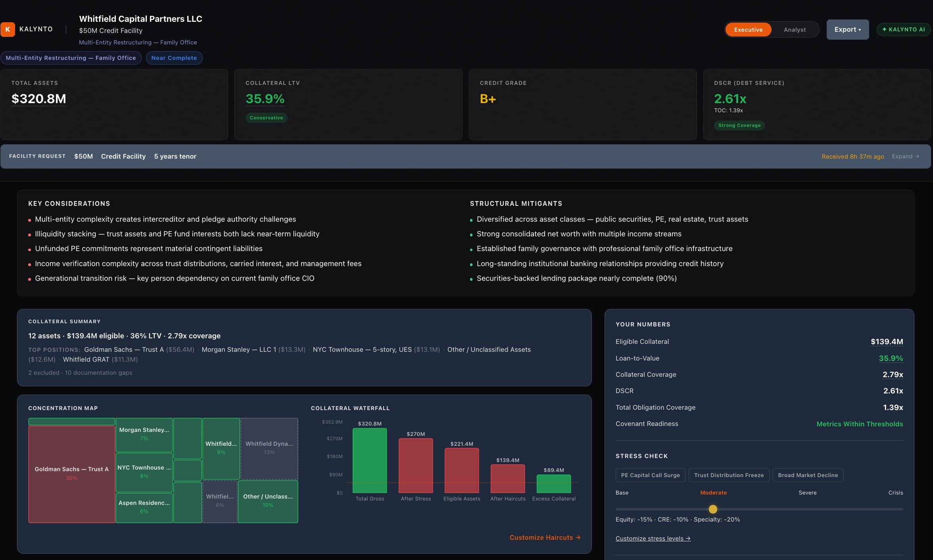Select the B+ credit grade value

488,99
